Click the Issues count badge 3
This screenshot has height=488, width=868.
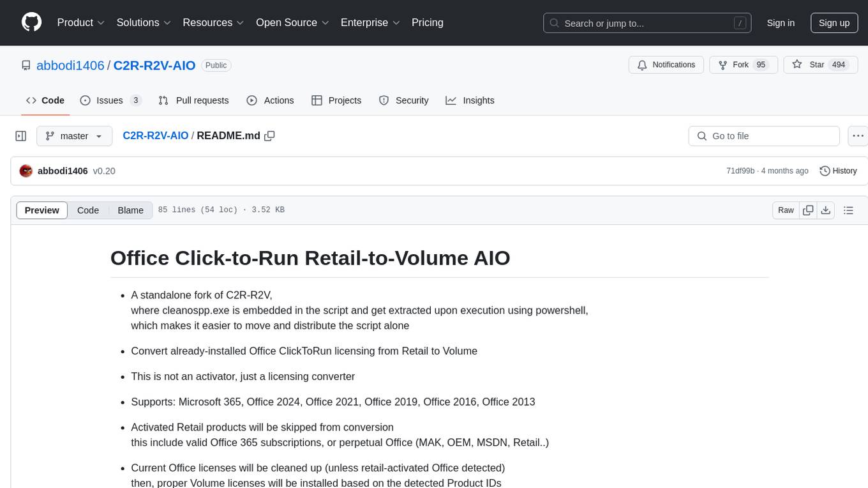(135, 100)
